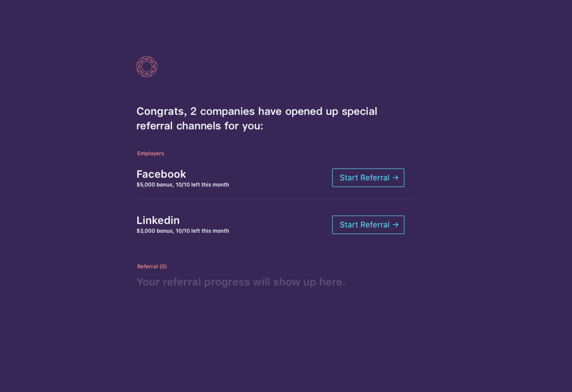Click the arrow icon in Linkedin's referral button
Viewport: 572px width, 392px height.
[395, 225]
